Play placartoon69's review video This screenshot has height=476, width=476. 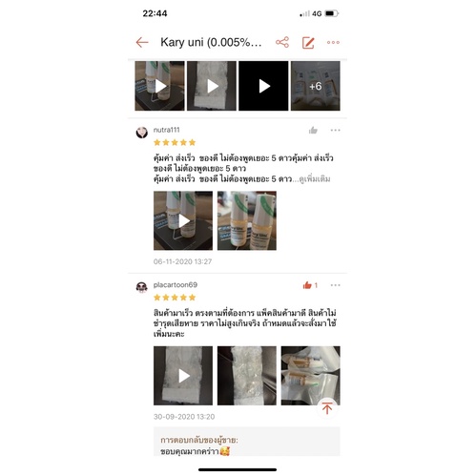click(183, 376)
